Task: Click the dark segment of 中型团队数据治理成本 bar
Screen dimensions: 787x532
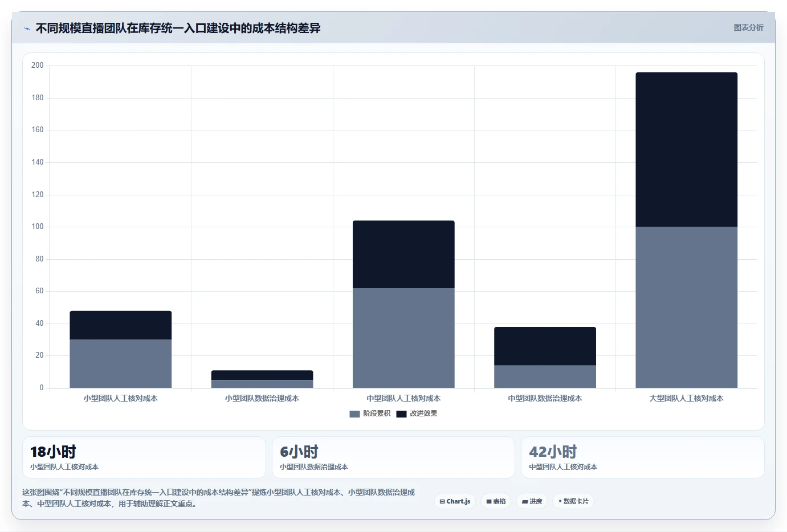Action: pyautogui.click(x=545, y=346)
